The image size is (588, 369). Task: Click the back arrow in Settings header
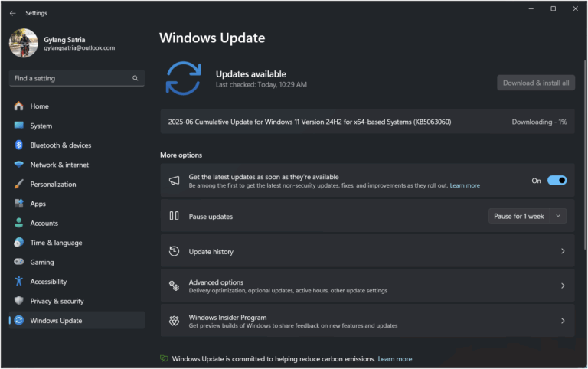13,13
